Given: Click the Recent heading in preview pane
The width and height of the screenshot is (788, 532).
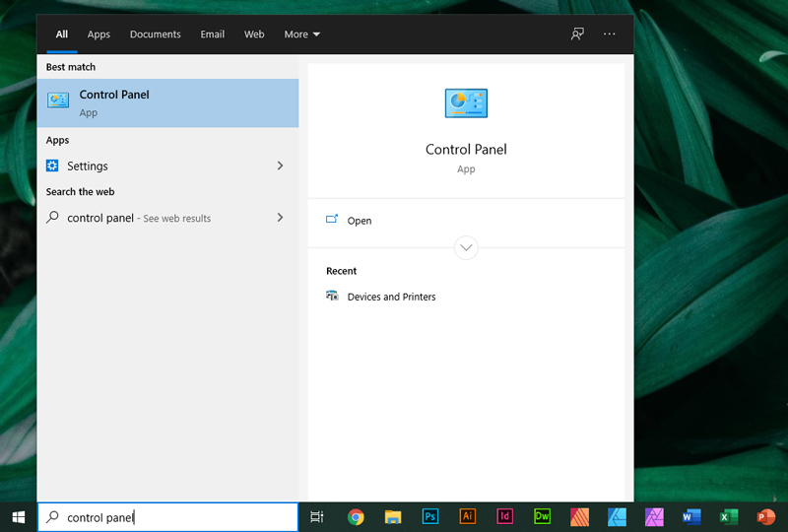Looking at the screenshot, I should point(341,271).
